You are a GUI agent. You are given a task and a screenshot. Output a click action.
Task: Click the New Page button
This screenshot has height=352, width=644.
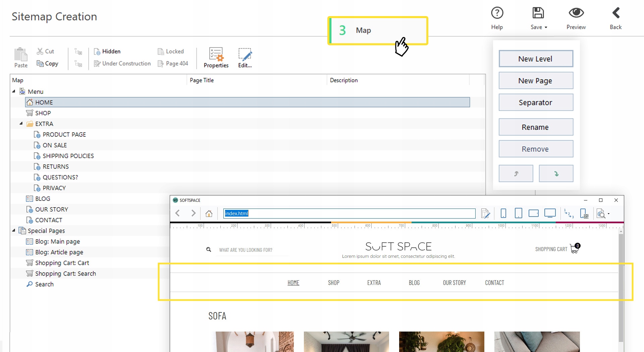536,80
